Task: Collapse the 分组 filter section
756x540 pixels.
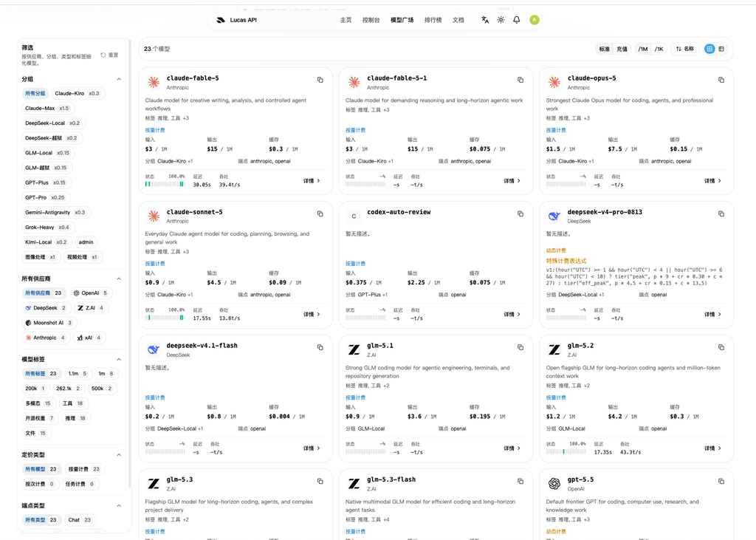Action: (119, 79)
